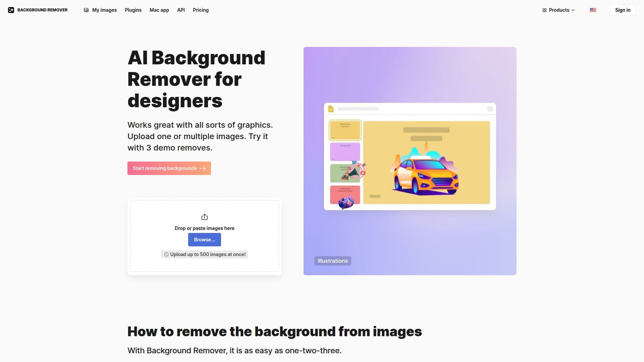Open the My images page
This screenshot has height=362, width=644.
click(100, 10)
